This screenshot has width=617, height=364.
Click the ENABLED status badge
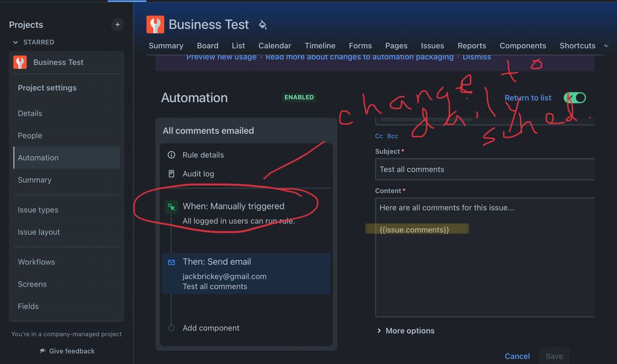click(x=299, y=97)
